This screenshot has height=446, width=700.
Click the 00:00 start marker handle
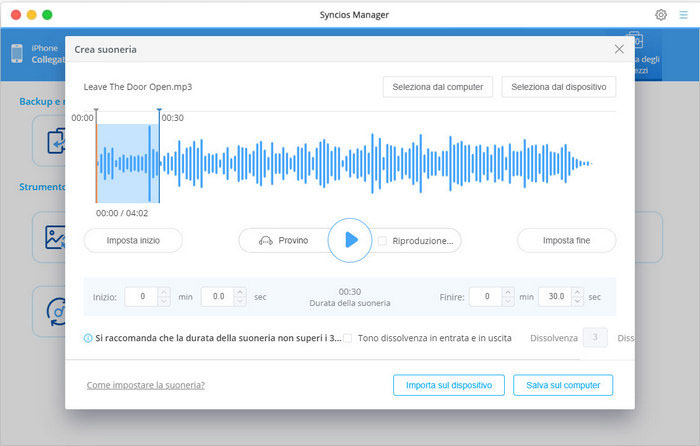(x=96, y=110)
